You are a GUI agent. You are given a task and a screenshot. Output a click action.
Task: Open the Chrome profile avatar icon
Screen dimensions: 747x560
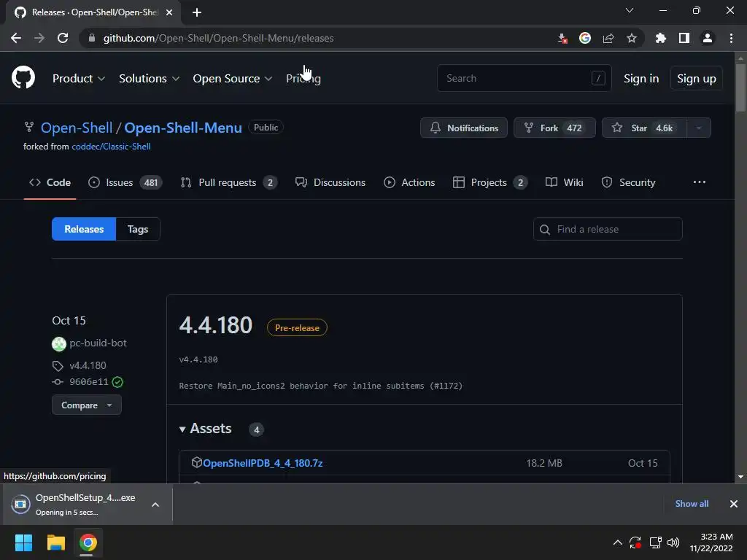point(708,38)
